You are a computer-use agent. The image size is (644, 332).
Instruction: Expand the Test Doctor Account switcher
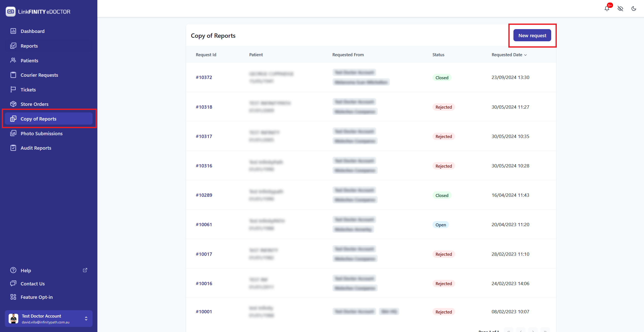[86, 319]
